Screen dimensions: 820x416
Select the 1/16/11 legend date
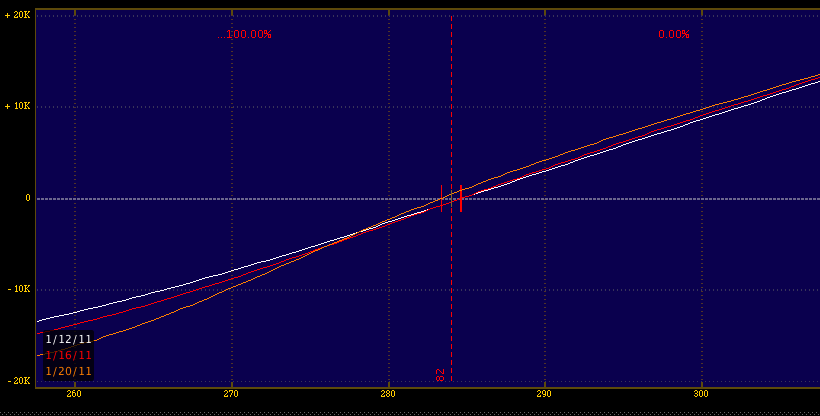[68, 355]
